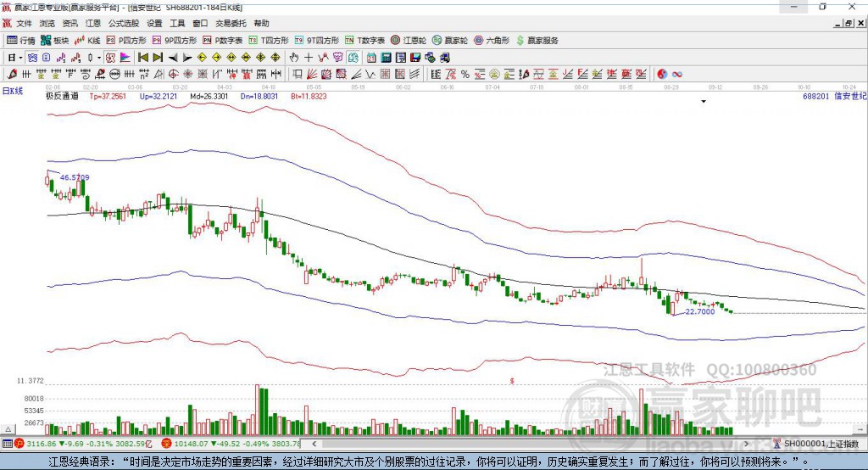Click the Md=26.3301 value
This screenshot has width=868, height=470.
tap(209, 96)
